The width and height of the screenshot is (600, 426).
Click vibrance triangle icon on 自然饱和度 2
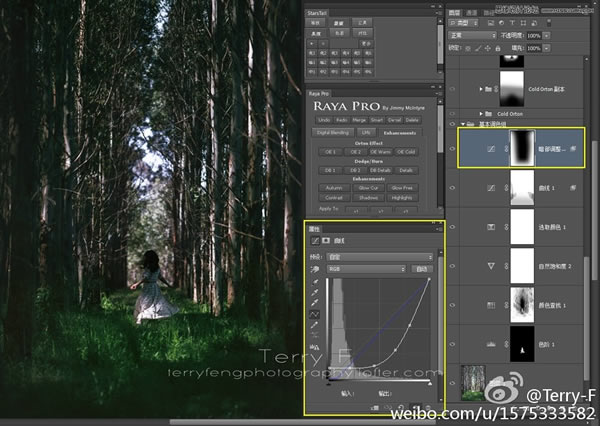pos(491,266)
